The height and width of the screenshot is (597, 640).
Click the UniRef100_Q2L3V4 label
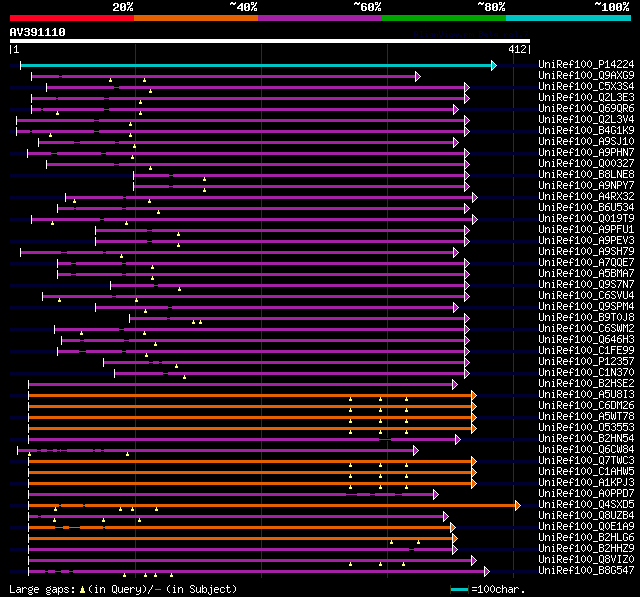coord(586,120)
